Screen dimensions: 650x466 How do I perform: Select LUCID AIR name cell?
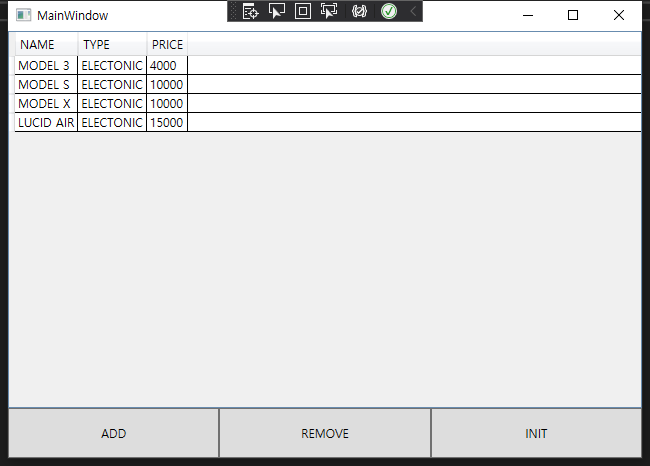pos(46,122)
